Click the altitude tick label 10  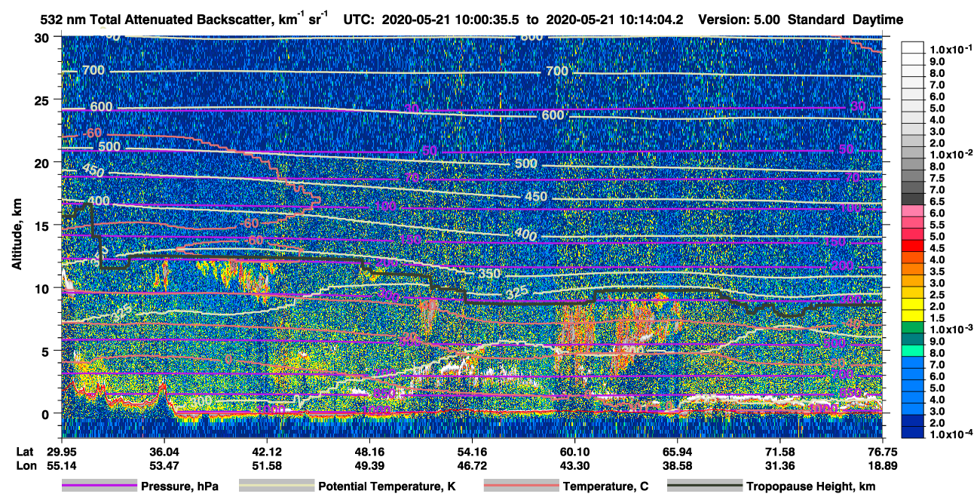click(42, 287)
